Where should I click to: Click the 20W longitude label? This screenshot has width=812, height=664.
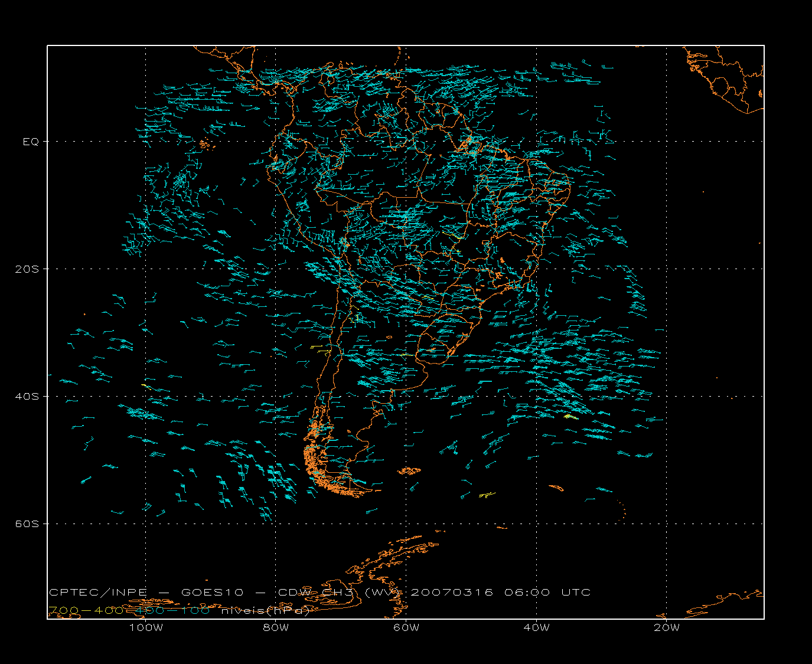pos(667,627)
